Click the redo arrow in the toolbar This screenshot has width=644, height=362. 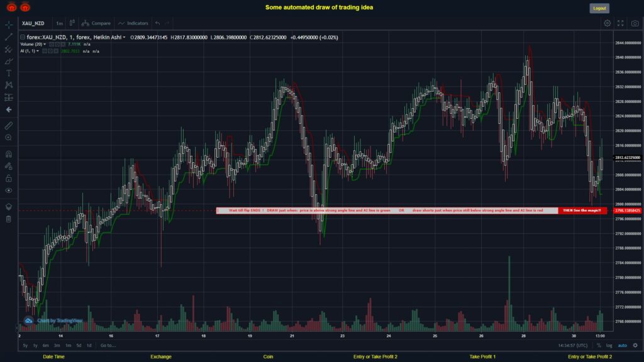click(x=167, y=23)
